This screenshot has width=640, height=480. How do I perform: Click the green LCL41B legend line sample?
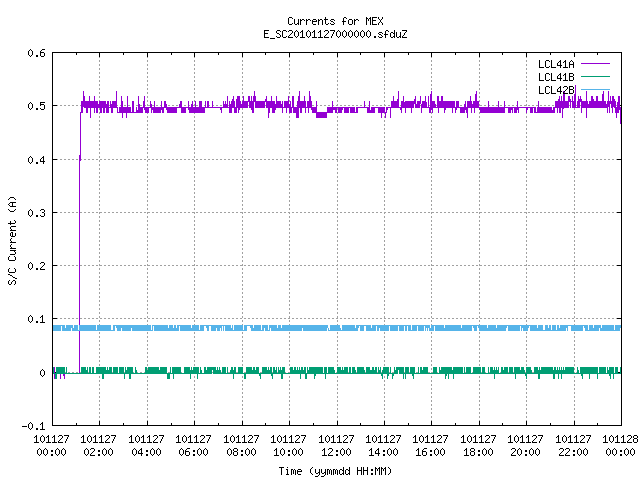[x=595, y=77]
